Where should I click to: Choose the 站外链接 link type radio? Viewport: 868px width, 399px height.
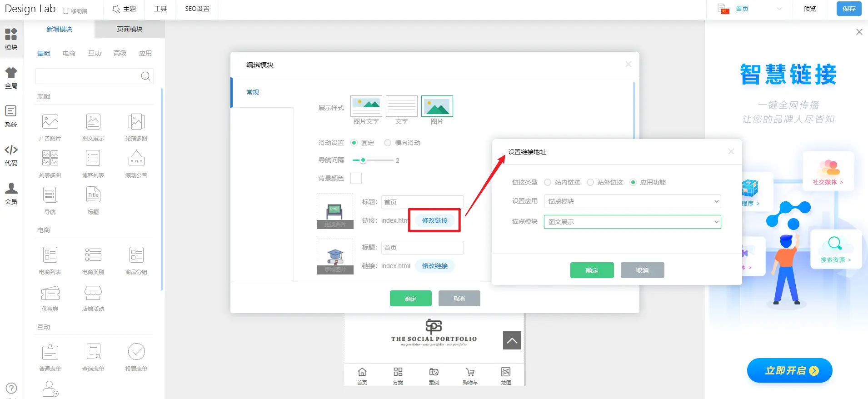pos(590,182)
